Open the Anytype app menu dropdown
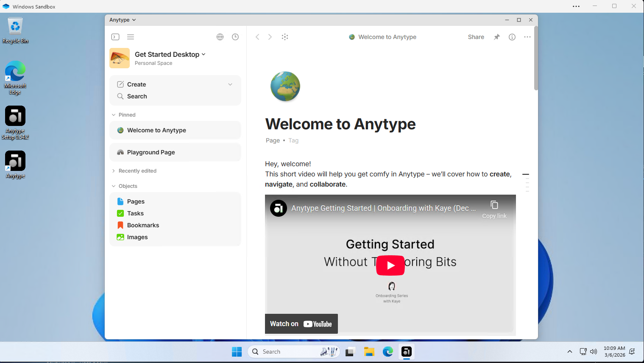 (x=123, y=20)
